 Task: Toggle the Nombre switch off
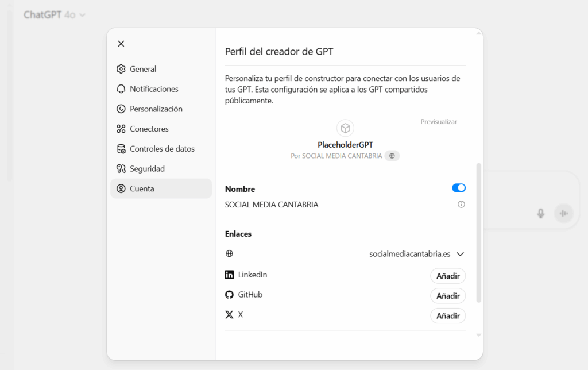[x=459, y=188]
